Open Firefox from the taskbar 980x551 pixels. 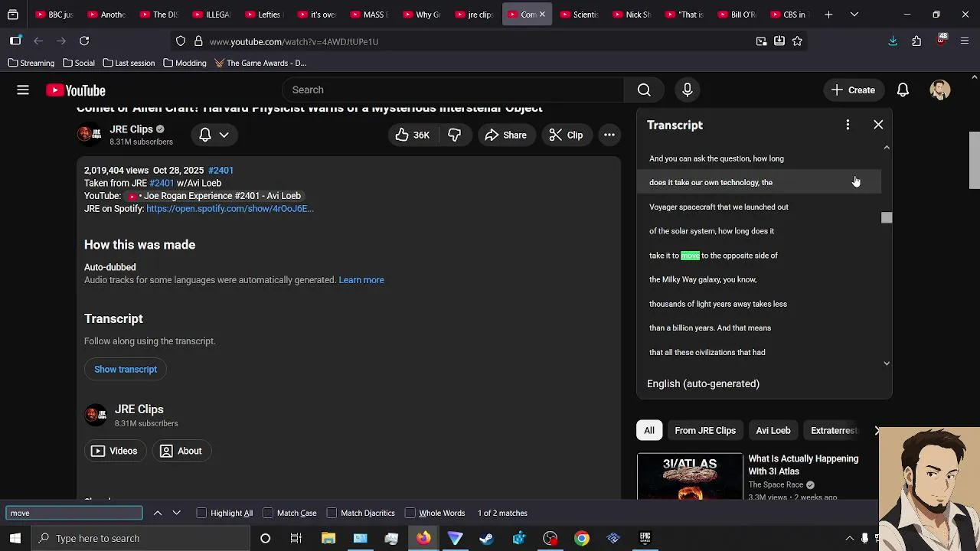tap(423, 538)
